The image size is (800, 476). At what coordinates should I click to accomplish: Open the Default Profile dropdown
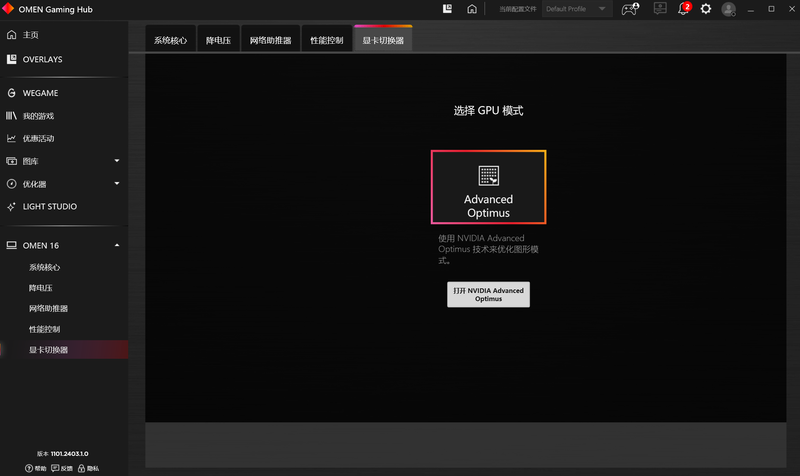[577, 9]
